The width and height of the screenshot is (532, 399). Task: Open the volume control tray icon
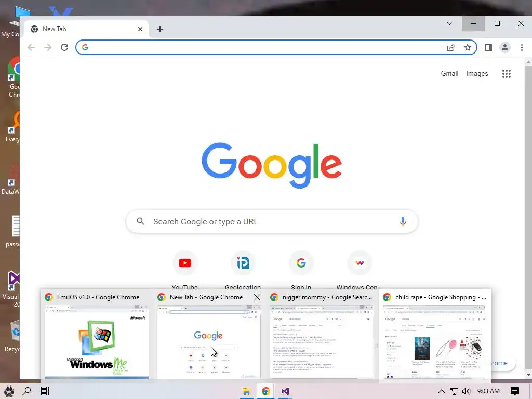click(466, 391)
